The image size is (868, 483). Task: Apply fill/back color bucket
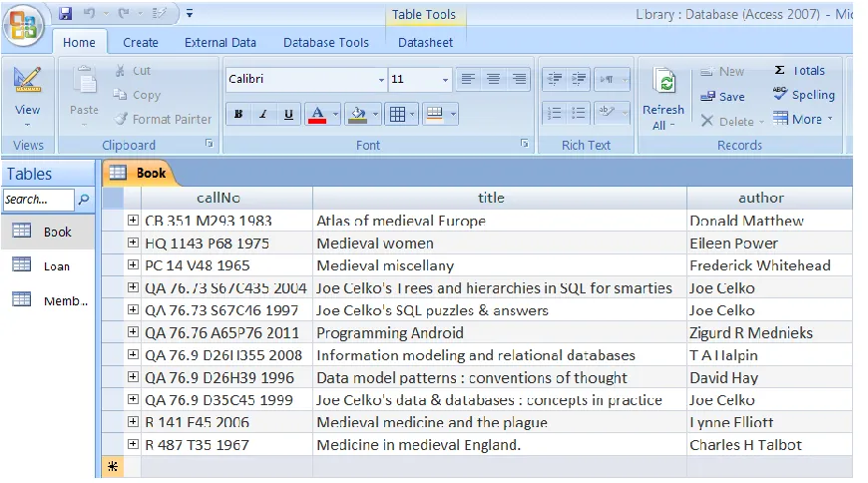pyautogui.click(x=357, y=114)
